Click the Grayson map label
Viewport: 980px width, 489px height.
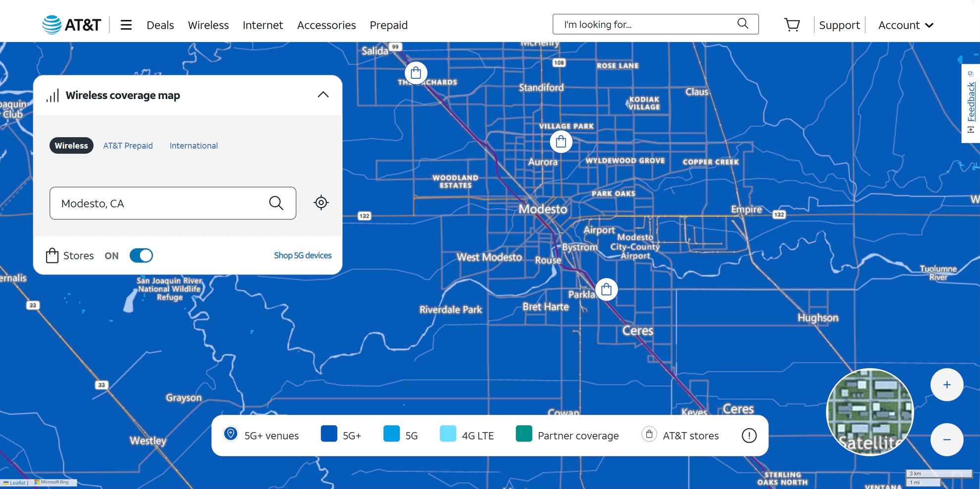coord(184,398)
